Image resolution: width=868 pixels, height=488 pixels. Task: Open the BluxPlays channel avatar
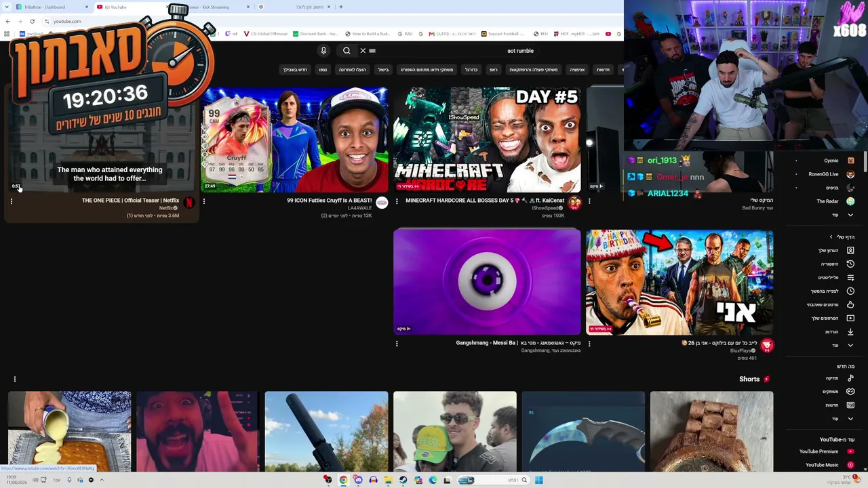tap(767, 345)
